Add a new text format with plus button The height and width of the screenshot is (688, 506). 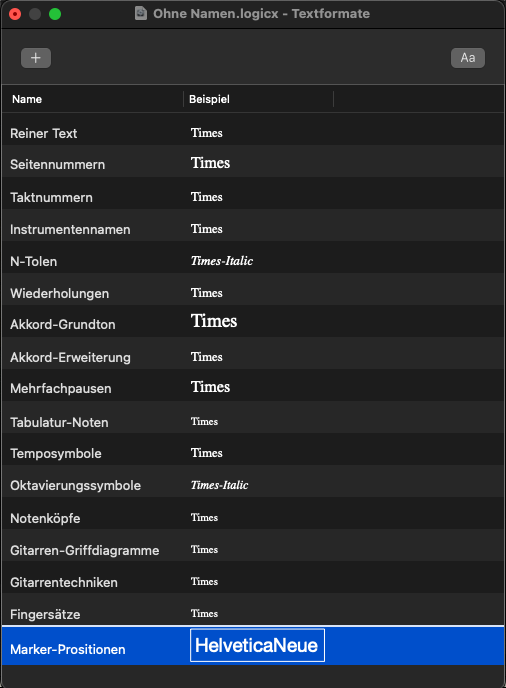coord(36,58)
